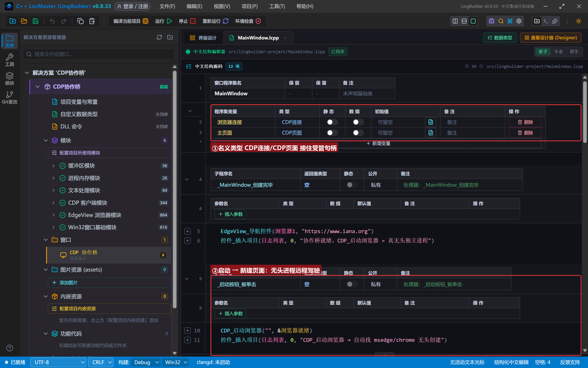Toggle 数组 switch for 浏览器连接
This screenshot has height=368, width=588.
point(358,122)
